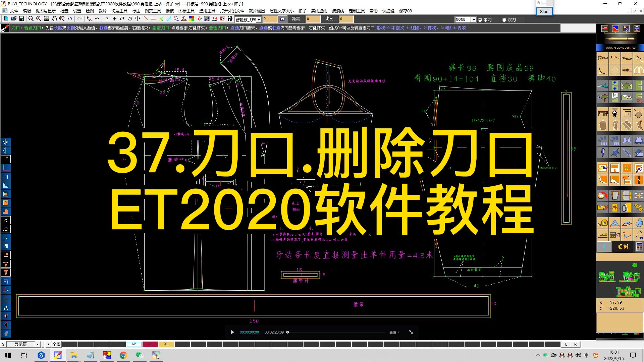This screenshot has width=644, height=362.
Task: Select the scissors tool in right palette
Action: (x=603, y=85)
